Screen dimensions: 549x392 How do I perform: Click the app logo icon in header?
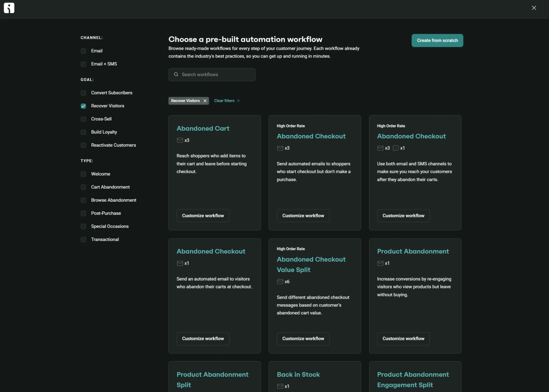point(9,8)
